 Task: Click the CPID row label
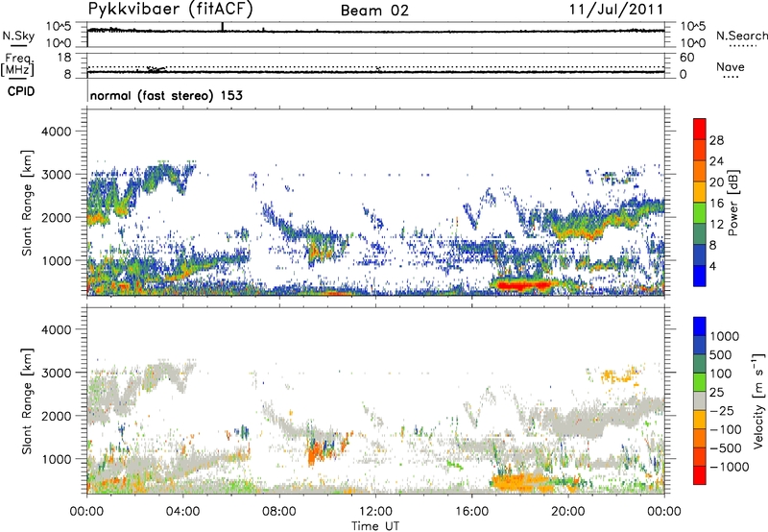coord(21,91)
